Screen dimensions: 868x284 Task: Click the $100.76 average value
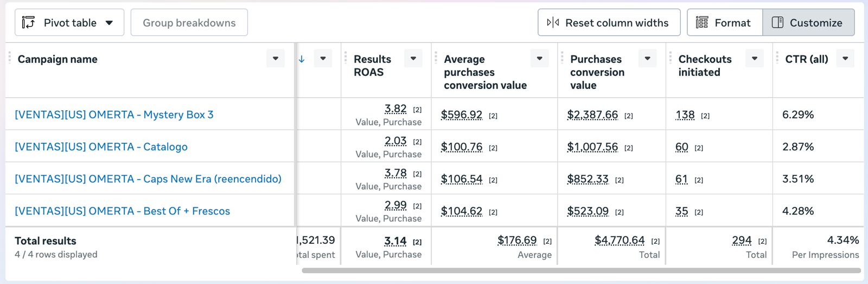point(462,147)
